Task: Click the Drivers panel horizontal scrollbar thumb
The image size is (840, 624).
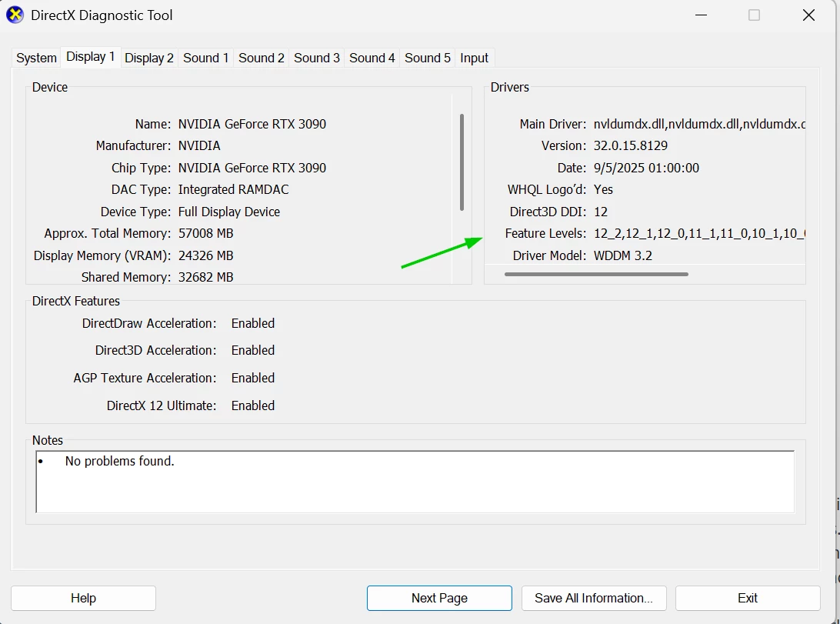Action: [596, 274]
